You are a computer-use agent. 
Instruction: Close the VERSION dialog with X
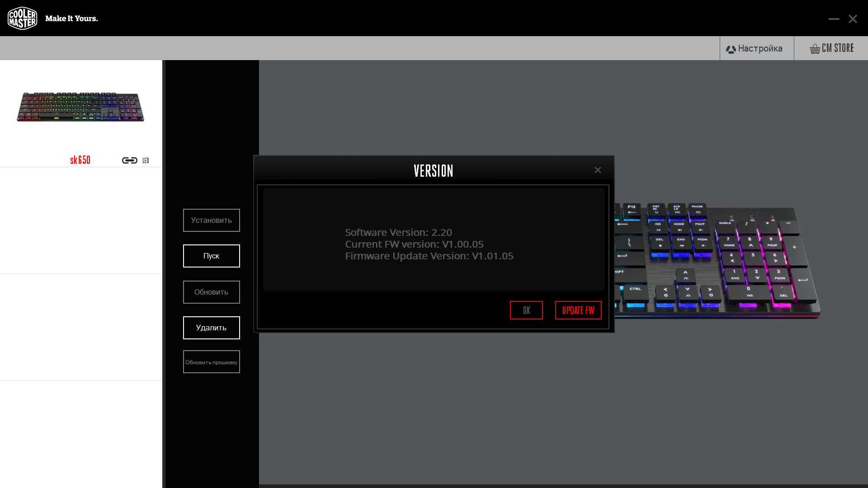pos(598,170)
